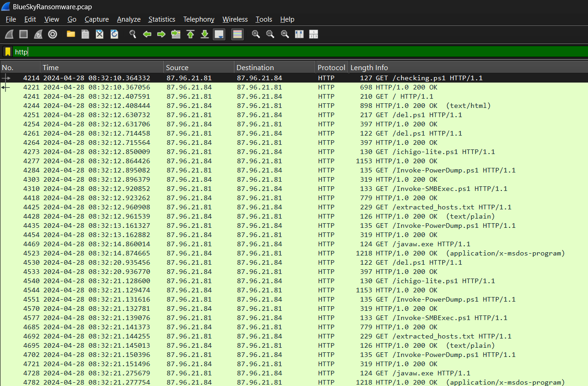Screen dimensions: 588x386
Task: Click the http display filter field
Action: pyautogui.click(x=300, y=52)
